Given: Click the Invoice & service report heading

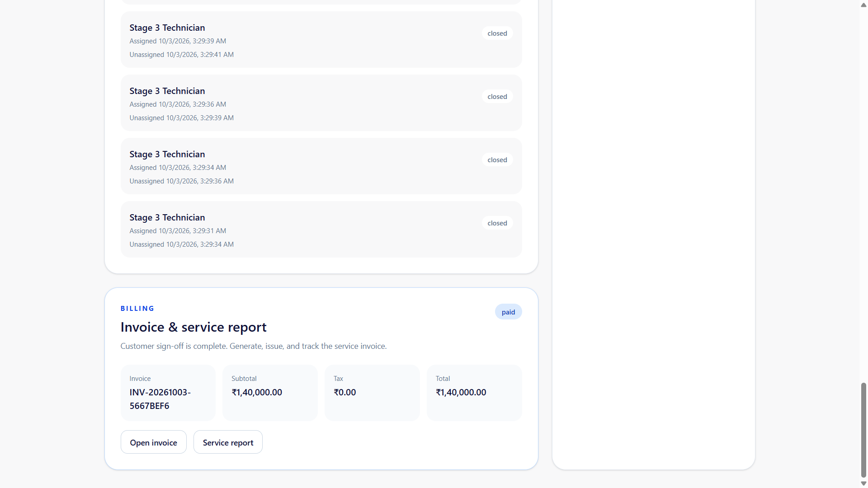Looking at the screenshot, I should tap(193, 327).
